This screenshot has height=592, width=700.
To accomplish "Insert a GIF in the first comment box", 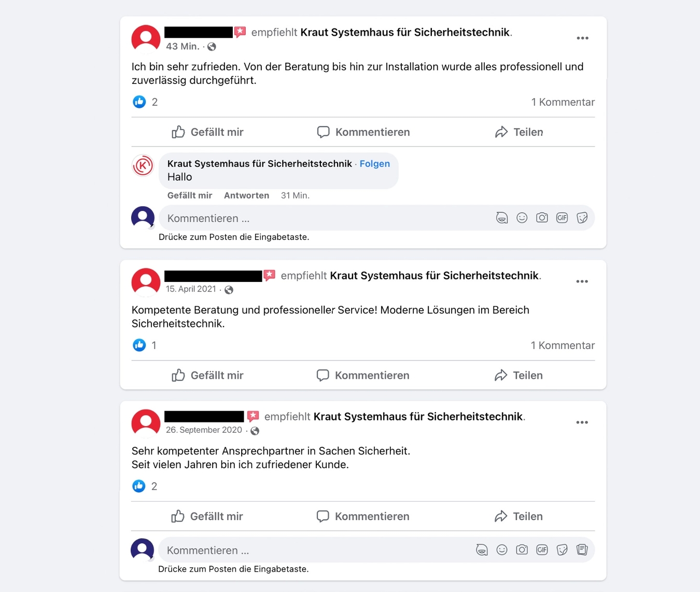I will [x=562, y=218].
